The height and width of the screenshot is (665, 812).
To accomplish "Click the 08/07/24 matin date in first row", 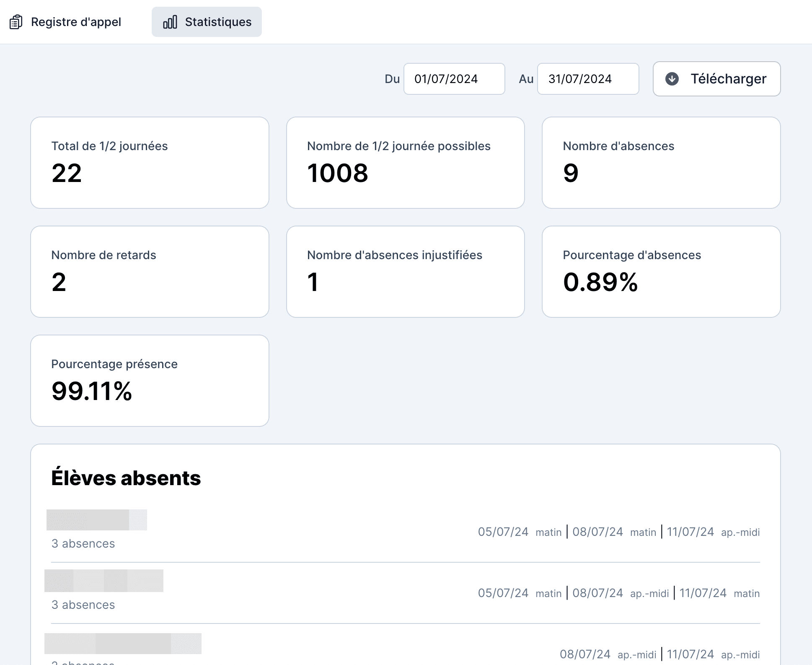I will point(614,532).
